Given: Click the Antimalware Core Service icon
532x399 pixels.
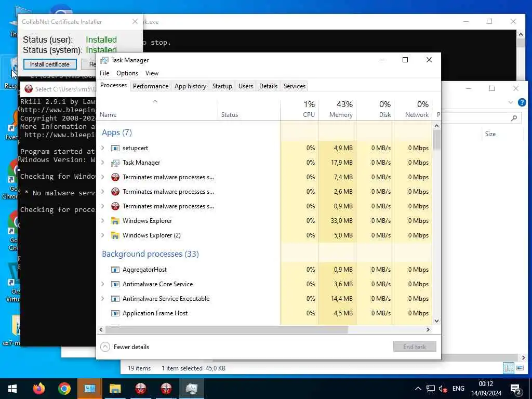Looking at the screenshot, I should point(115,284).
